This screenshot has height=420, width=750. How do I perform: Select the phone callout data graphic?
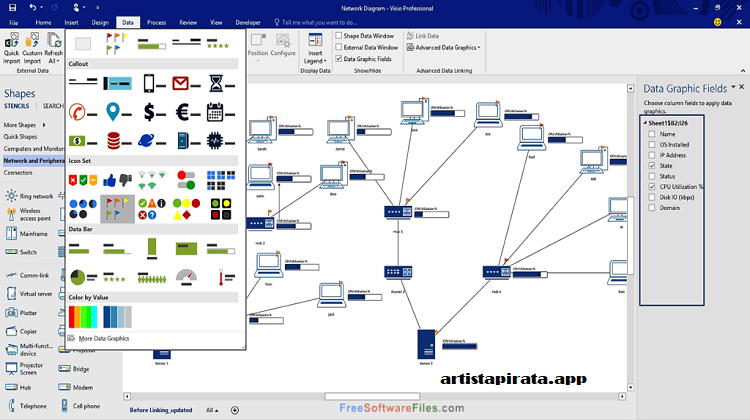click(154, 84)
